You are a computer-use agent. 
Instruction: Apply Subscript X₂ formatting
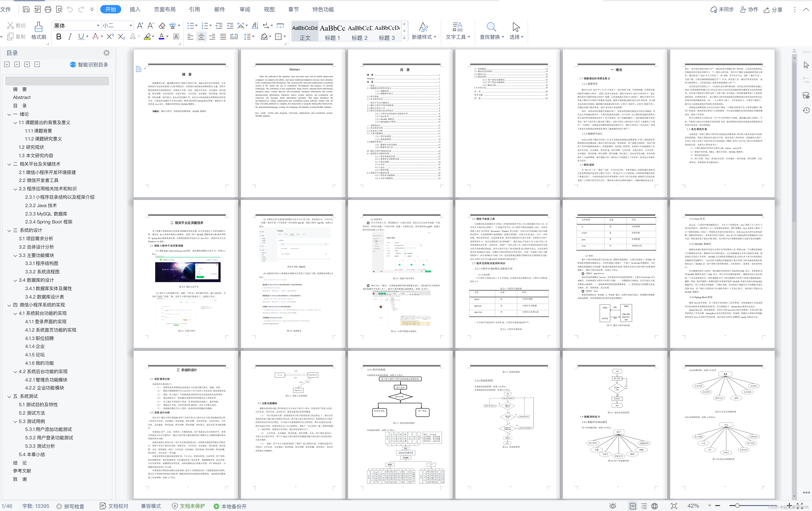tap(121, 36)
